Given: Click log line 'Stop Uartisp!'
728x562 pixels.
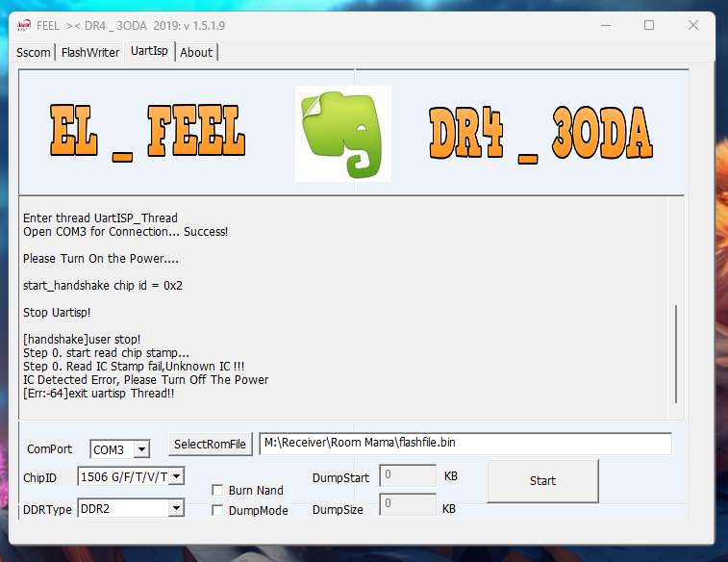Looking at the screenshot, I should click(57, 313).
